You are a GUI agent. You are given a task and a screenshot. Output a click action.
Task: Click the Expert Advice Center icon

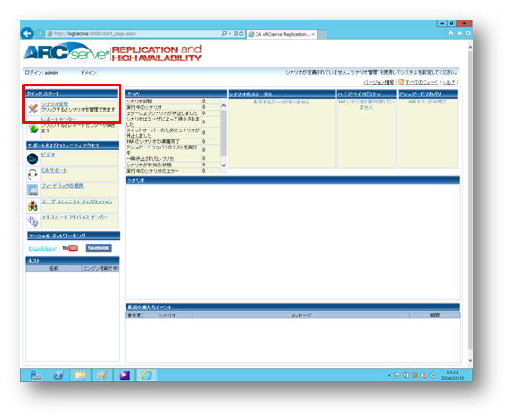click(32, 221)
